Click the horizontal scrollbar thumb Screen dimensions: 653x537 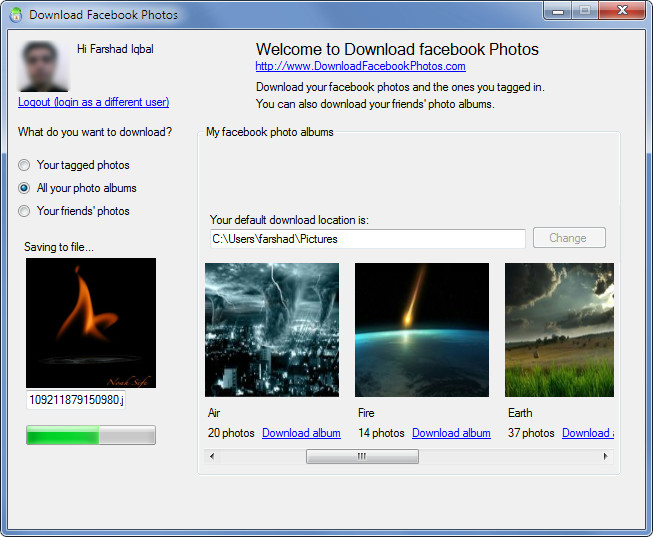click(x=362, y=456)
